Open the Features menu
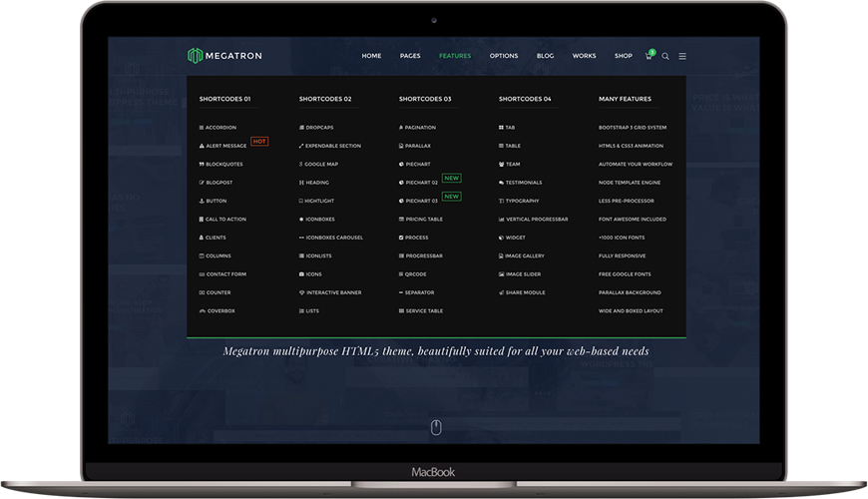The image size is (868, 499). point(455,56)
